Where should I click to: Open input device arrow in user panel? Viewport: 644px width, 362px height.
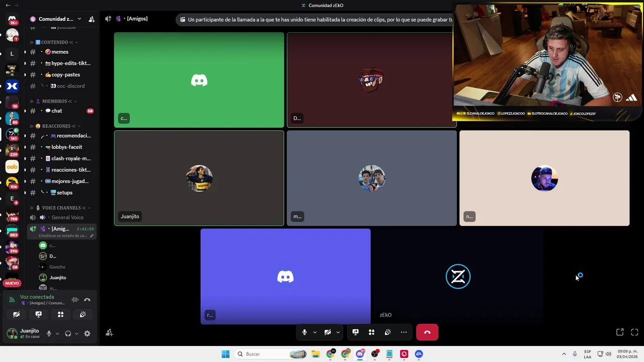coord(57,333)
